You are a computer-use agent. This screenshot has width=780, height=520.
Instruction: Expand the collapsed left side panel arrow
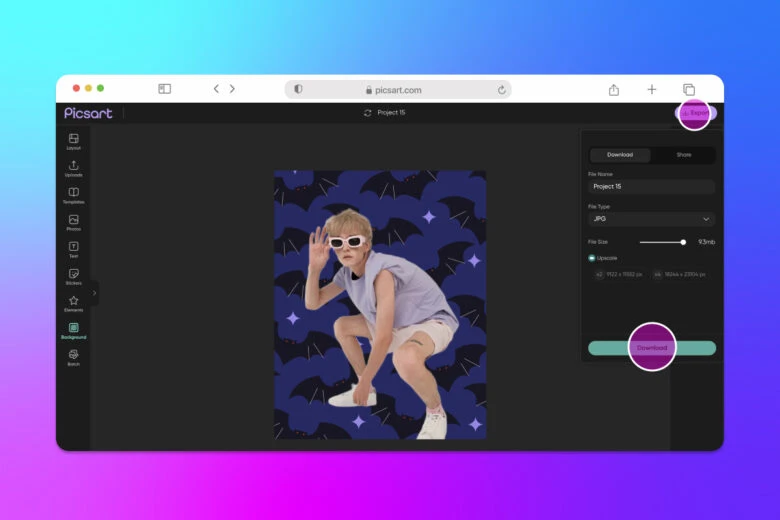coord(94,293)
